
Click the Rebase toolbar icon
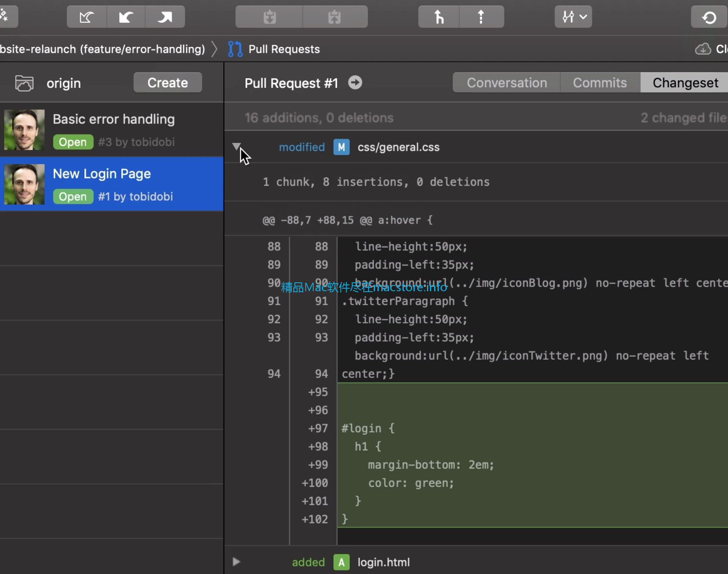pyautogui.click(x=481, y=17)
